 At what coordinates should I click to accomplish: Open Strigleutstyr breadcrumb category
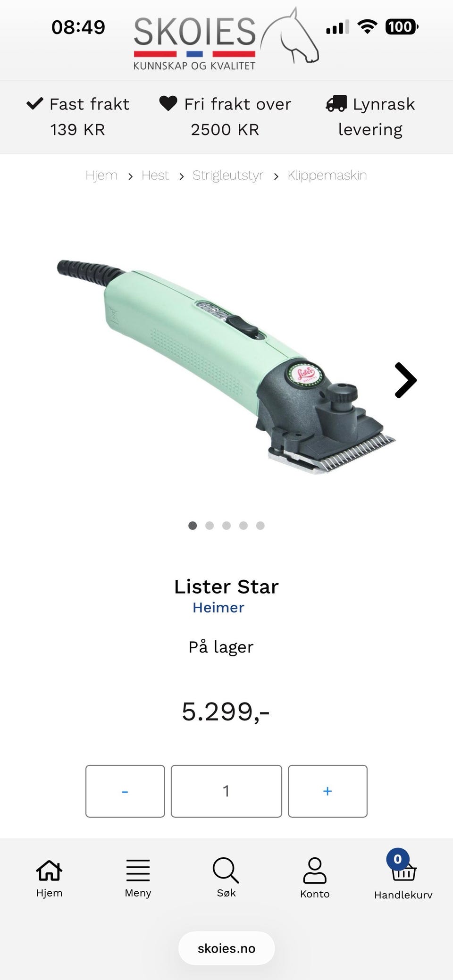[228, 176]
